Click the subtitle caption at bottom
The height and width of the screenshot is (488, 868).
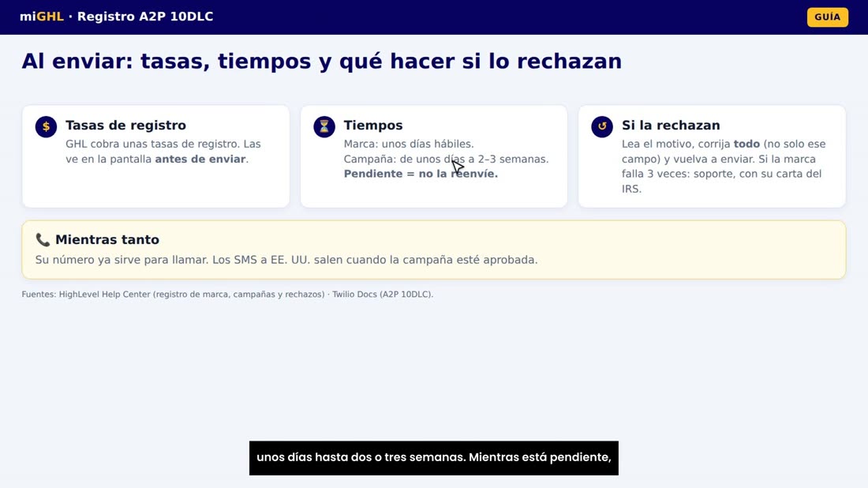[434, 457]
